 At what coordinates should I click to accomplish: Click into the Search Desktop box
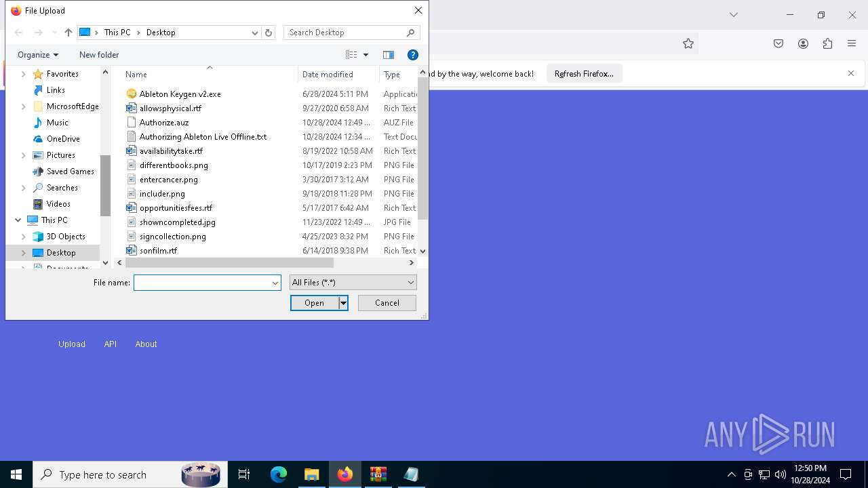point(351,33)
